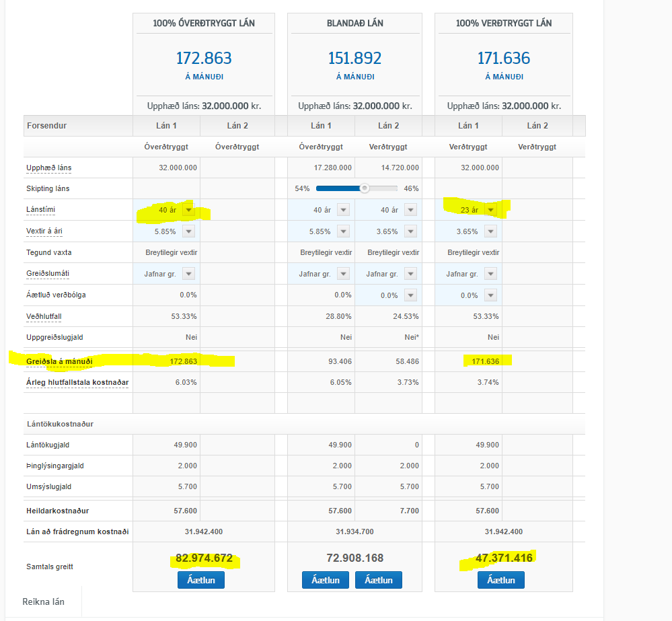The height and width of the screenshot is (621, 672).
Task: Open Blandað Lán 1 interest rate dropdown
Action: [x=343, y=231]
